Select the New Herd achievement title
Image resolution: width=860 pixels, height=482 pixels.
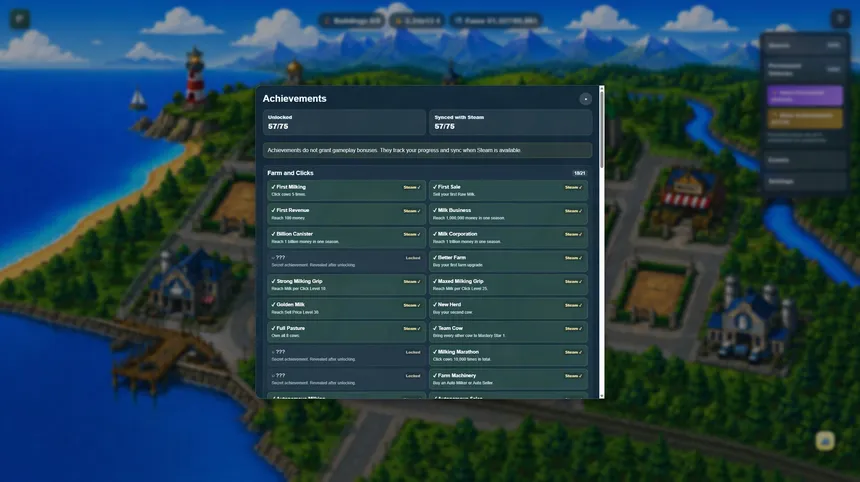(449, 305)
